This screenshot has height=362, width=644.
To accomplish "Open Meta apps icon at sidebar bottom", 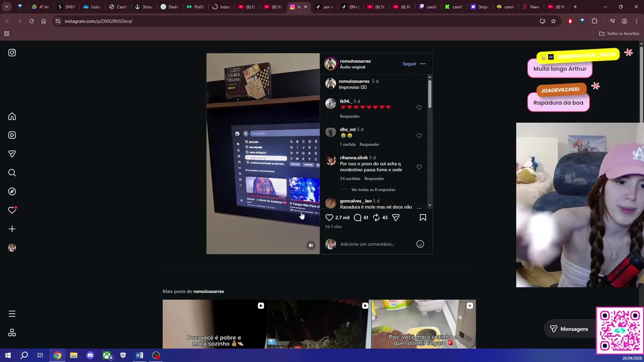I will [12, 333].
